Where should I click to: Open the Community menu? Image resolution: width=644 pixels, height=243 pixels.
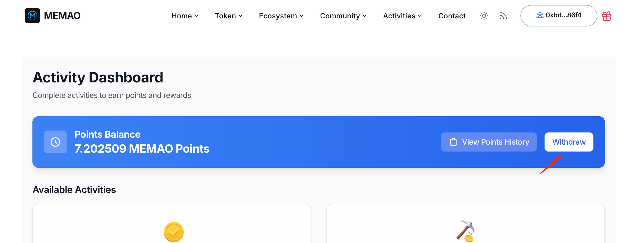point(343,16)
